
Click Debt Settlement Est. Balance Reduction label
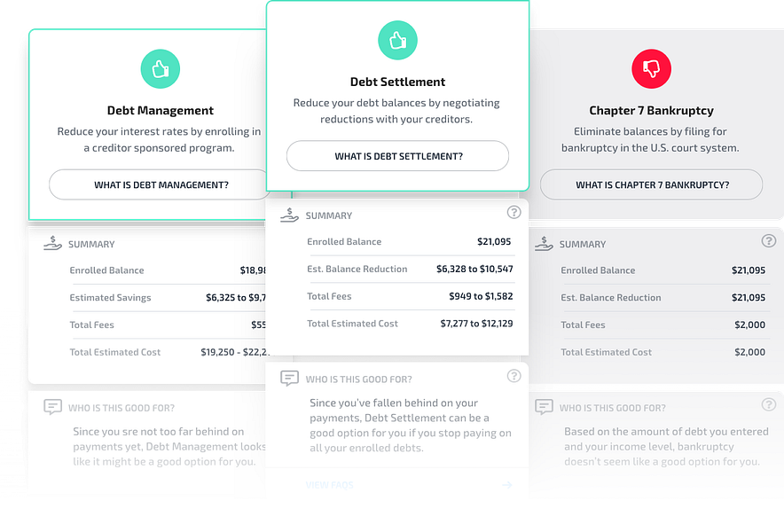click(357, 269)
